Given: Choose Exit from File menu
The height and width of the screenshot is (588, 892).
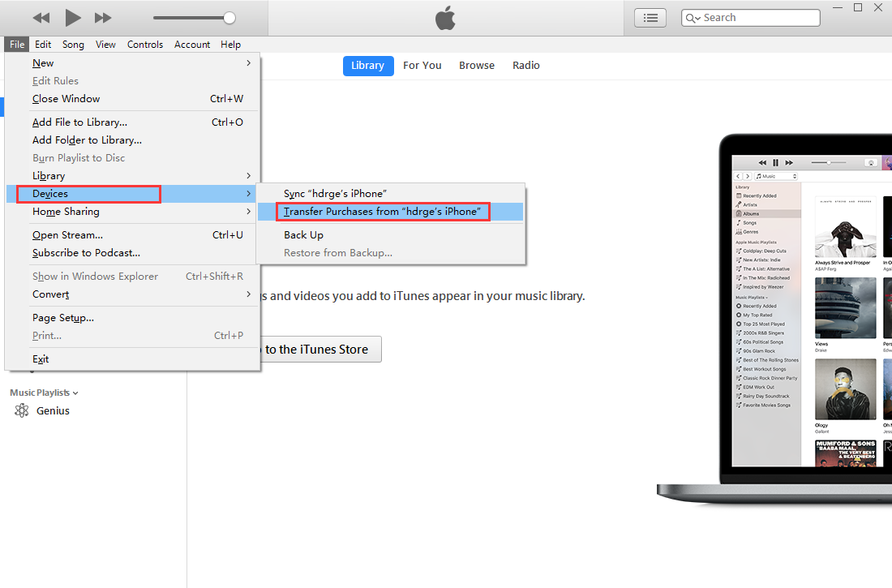Looking at the screenshot, I should [132, 359].
